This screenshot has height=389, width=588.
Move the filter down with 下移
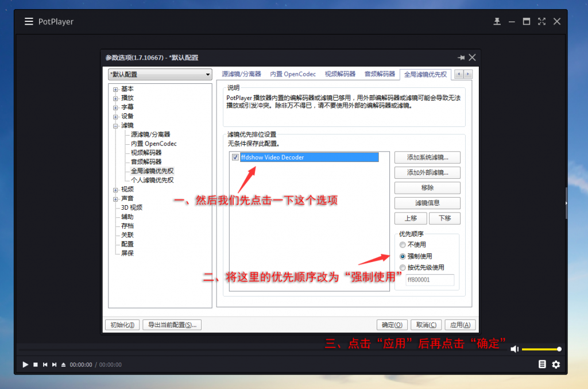[x=444, y=218]
